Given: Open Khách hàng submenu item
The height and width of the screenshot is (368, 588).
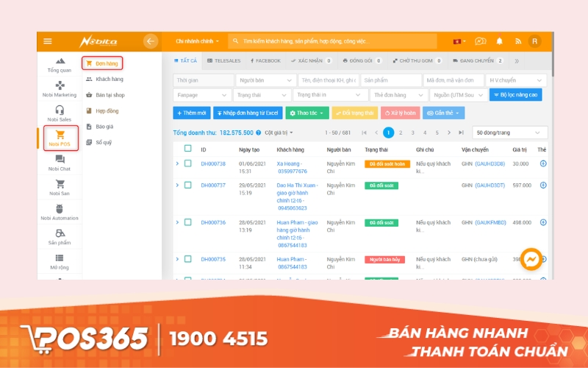Looking at the screenshot, I should tap(104, 79).
